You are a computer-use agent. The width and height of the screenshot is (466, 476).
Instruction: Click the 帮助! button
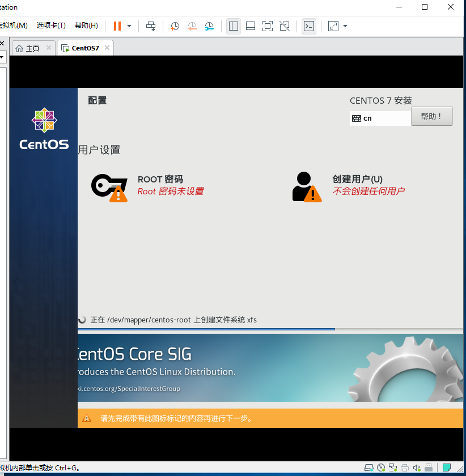click(431, 116)
